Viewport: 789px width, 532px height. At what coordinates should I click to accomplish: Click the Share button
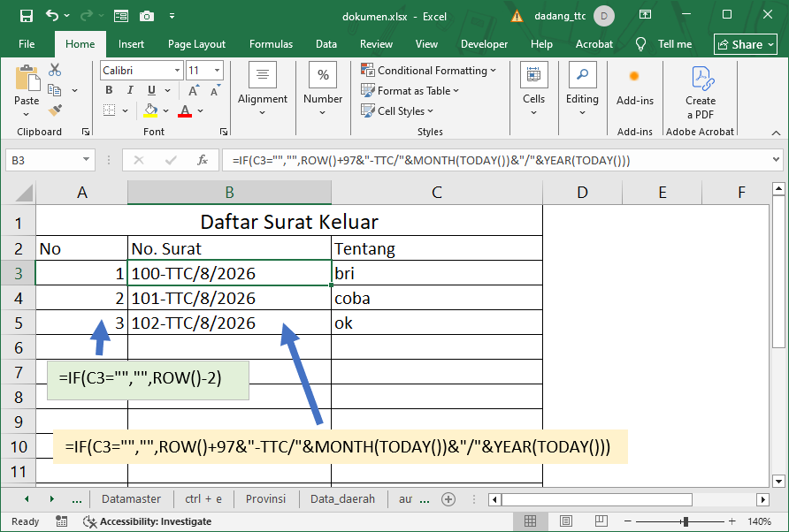(746, 45)
